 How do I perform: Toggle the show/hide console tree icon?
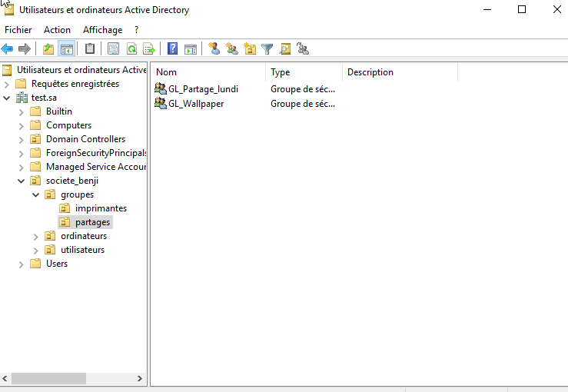click(x=67, y=49)
